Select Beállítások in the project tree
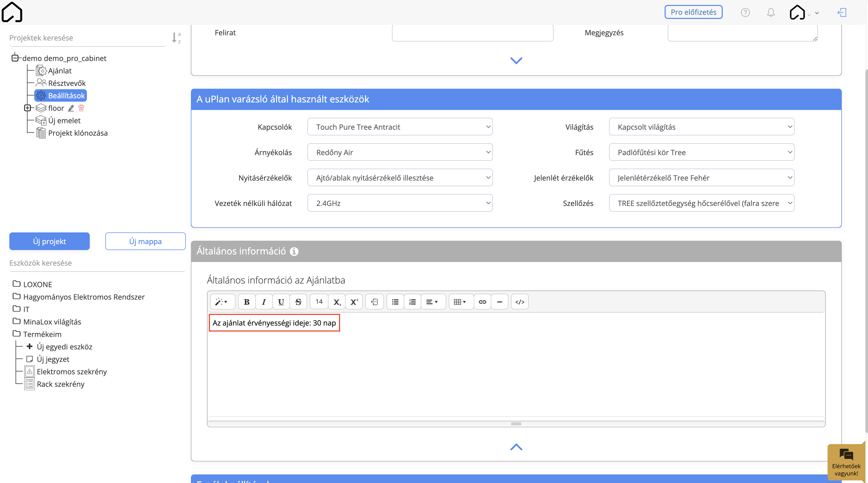The image size is (868, 483). click(x=61, y=96)
